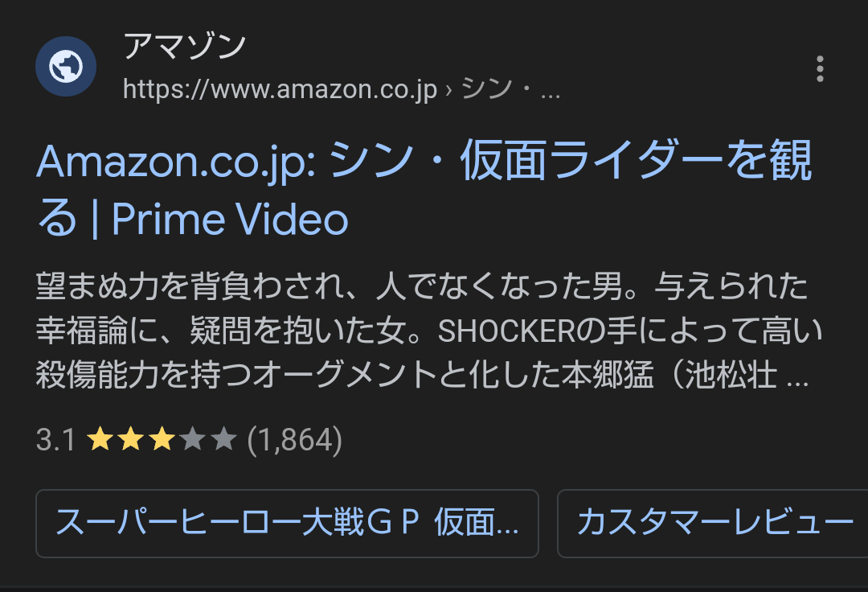Click the fifth grey rating star
Image resolution: width=868 pixels, height=592 pixels.
[x=223, y=439]
